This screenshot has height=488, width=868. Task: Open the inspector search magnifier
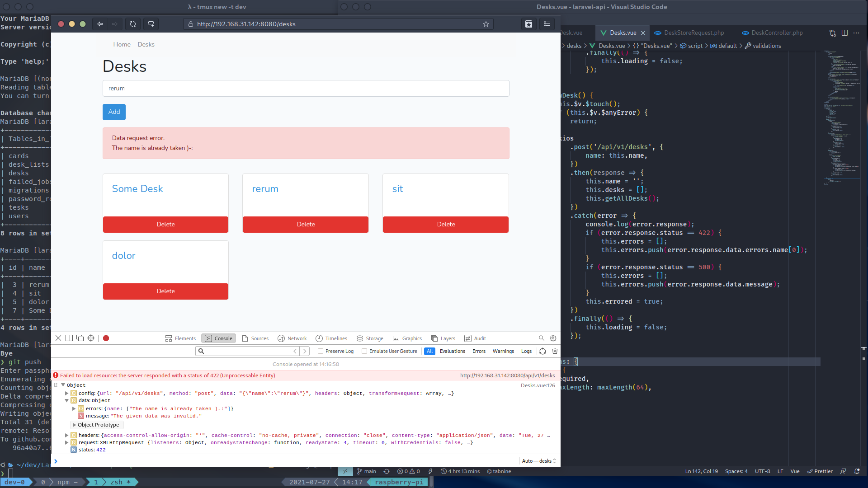tap(542, 338)
